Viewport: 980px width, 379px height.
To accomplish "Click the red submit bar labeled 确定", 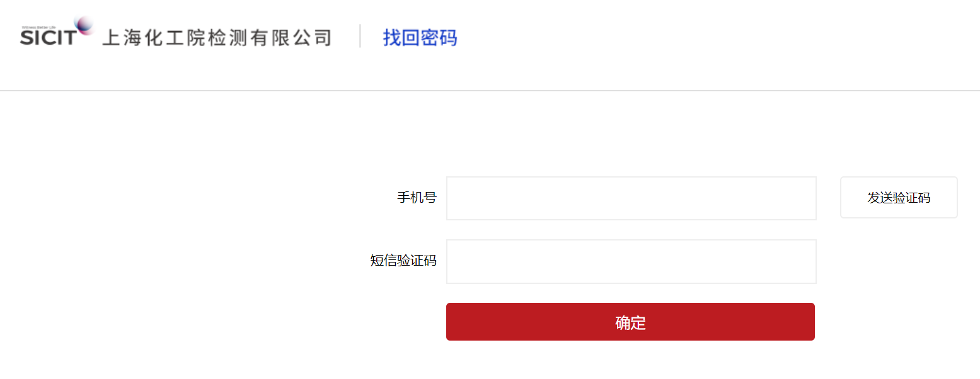I will pos(630,322).
